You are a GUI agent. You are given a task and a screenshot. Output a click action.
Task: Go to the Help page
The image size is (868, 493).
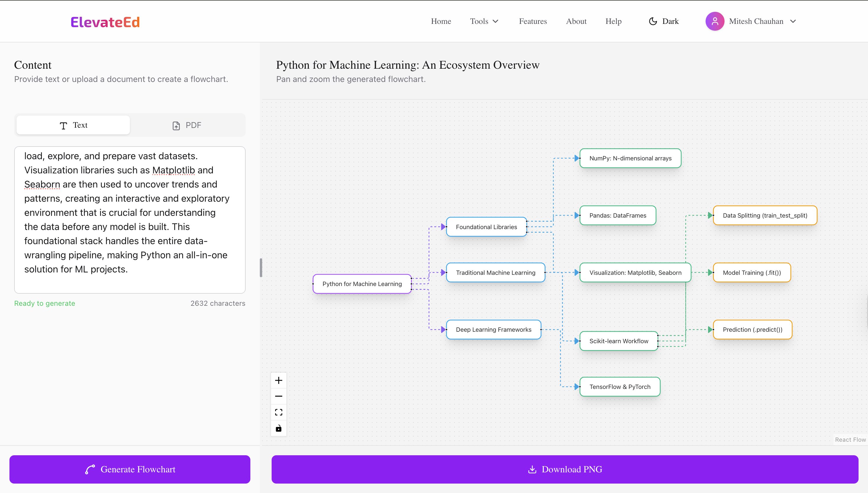pyautogui.click(x=613, y=21)
